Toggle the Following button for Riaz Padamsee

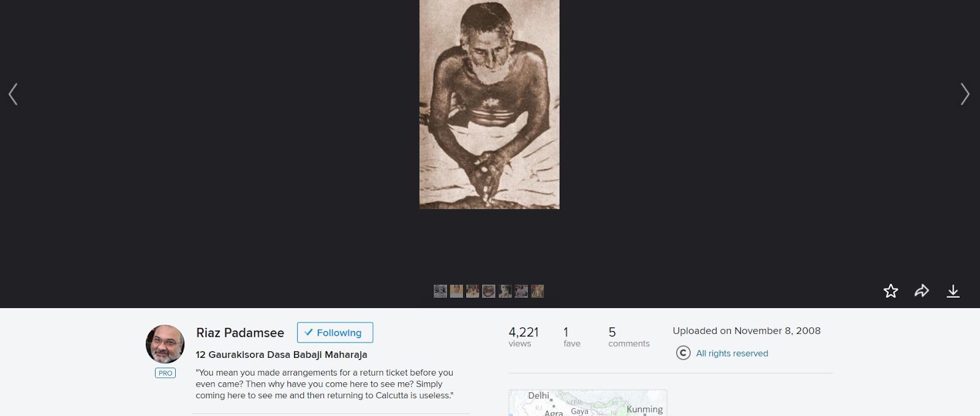click(x=335, y=333)
